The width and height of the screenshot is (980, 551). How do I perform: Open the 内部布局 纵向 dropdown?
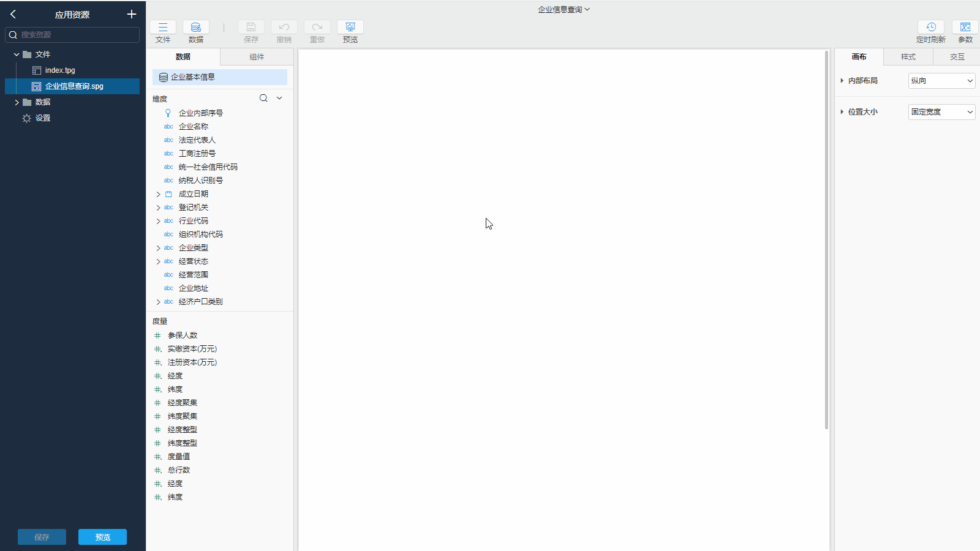pyautogui.click(x=941, y=81)
